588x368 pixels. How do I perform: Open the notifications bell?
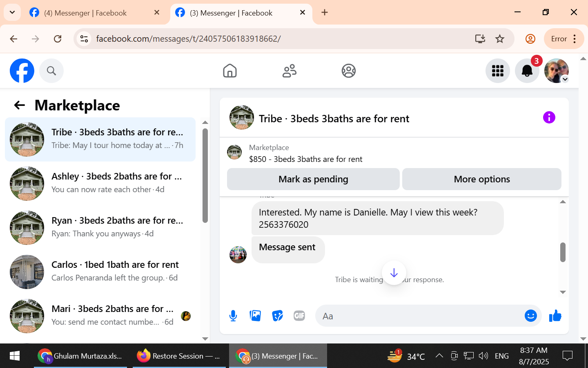coord(527,71)
